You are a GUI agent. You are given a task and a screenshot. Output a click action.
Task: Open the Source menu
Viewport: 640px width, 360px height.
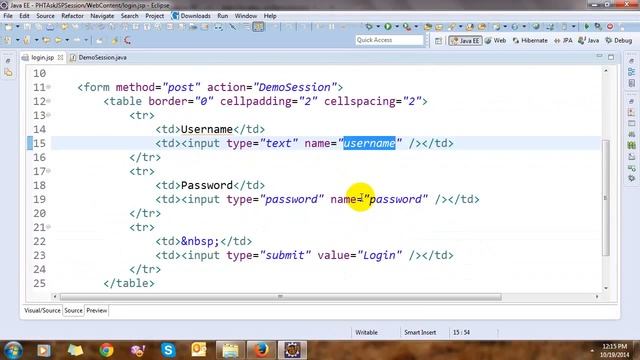(x=45, y=16)
